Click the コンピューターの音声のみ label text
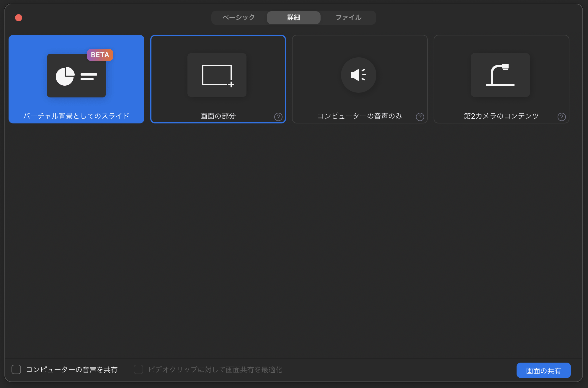588x388 pixels. tap(360, 116)
